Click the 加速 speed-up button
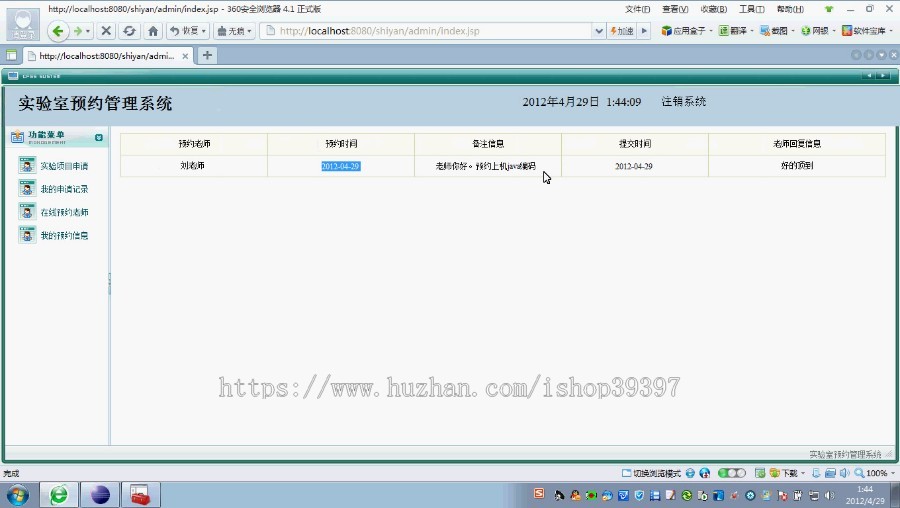 point(622,31)
